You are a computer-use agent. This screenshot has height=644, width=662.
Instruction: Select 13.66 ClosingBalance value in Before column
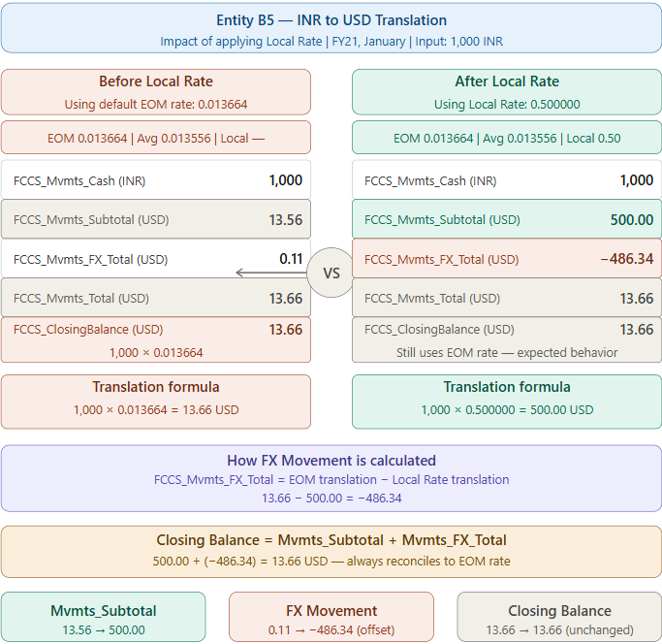click(285, 329)
